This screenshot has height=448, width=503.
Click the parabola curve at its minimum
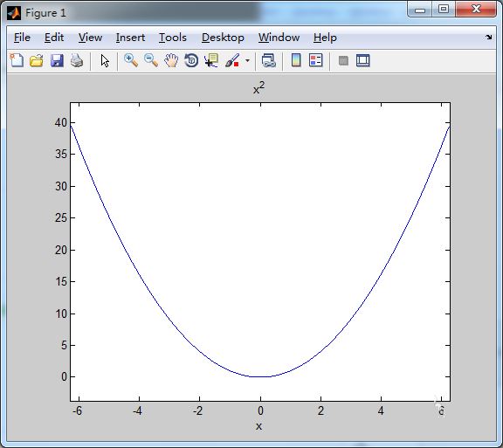point(260,376)
